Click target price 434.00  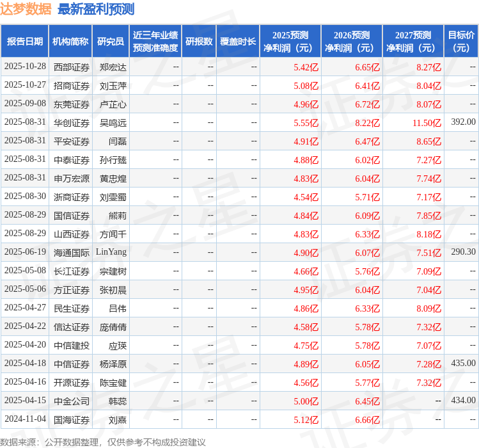click(x=464, y=400)
